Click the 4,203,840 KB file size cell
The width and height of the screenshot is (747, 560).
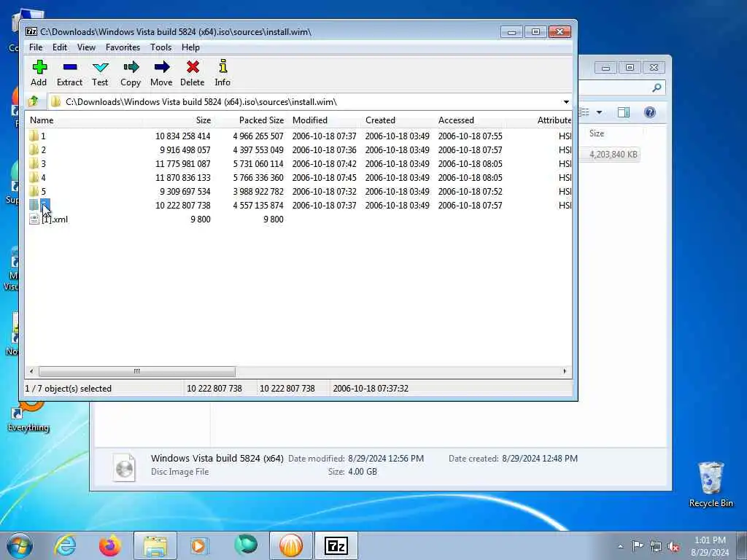click(613, 155)
